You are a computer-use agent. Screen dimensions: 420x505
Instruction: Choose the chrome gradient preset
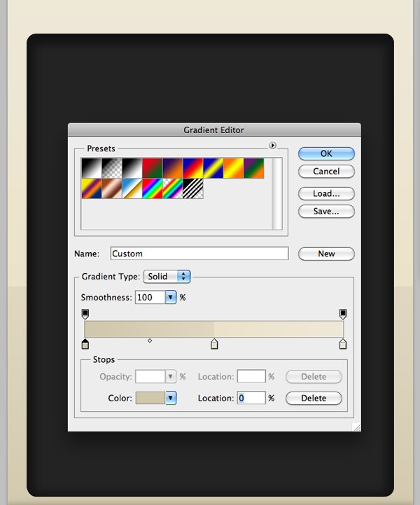click(x=132, y=188)
